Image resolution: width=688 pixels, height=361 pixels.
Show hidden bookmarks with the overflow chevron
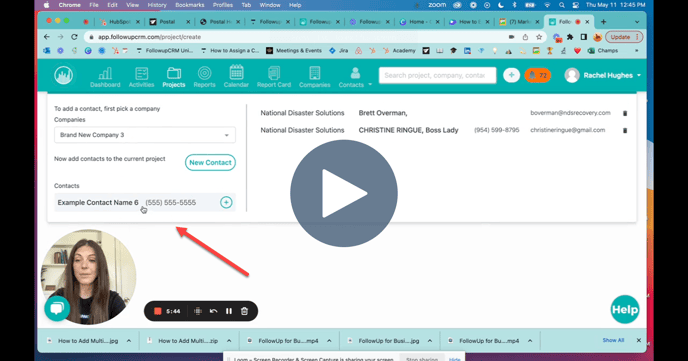point(637,51)
